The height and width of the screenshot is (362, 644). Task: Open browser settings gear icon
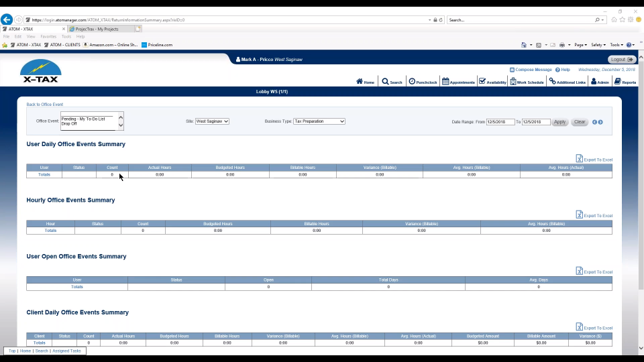pos(631,19)
